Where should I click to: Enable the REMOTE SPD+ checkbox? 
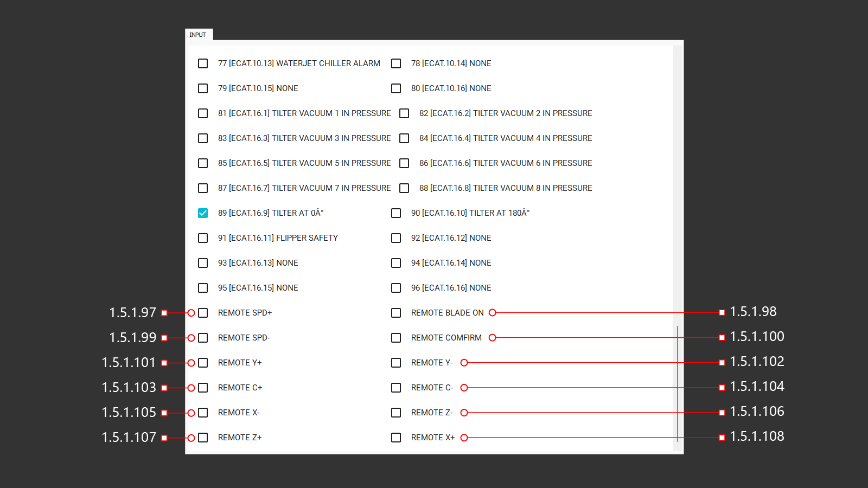(203, 313)
